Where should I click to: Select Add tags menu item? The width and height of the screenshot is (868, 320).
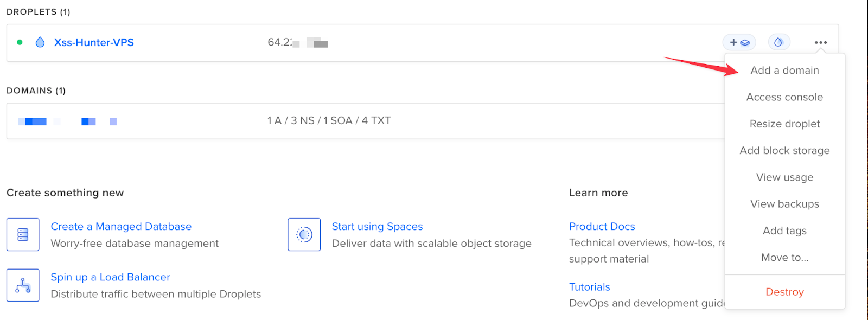(784, 231)
